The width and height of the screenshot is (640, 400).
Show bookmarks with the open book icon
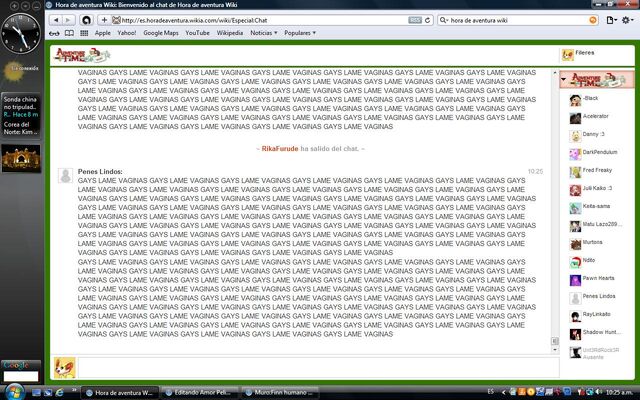[69, 33]
